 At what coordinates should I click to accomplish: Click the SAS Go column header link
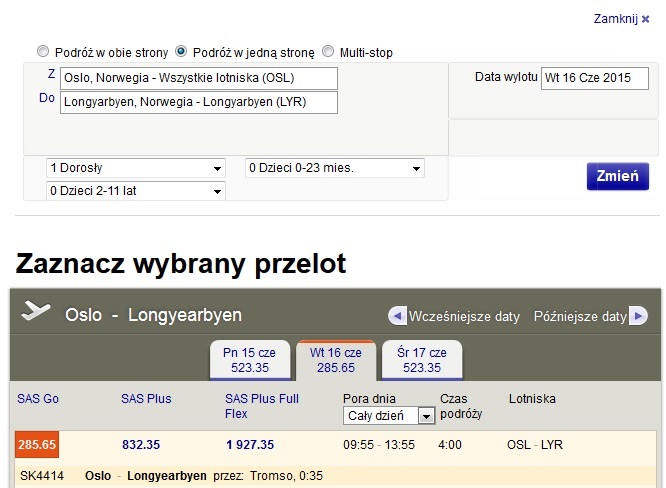point(38,399)
